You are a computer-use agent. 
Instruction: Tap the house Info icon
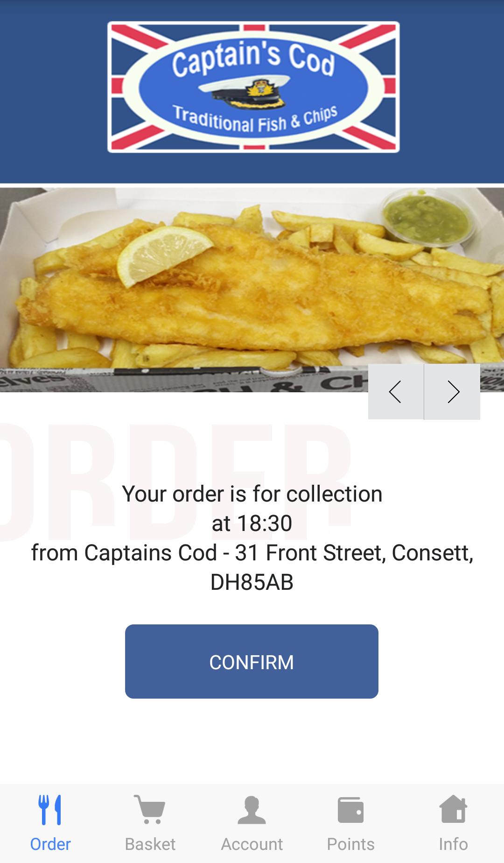tap(453, 809)
